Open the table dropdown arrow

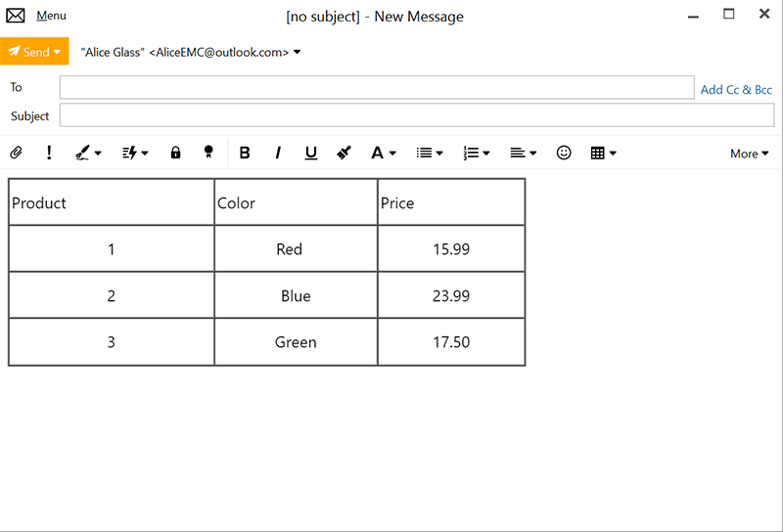click(613, 154)
